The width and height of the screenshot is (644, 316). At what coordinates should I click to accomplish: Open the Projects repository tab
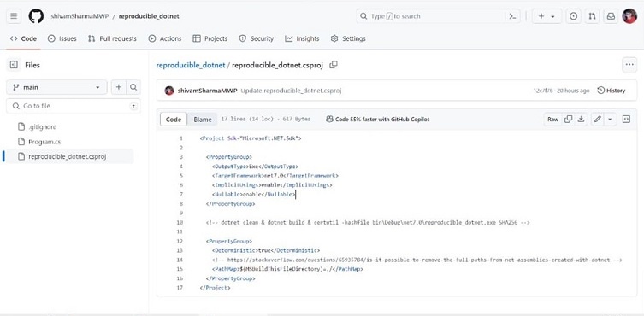210,38
